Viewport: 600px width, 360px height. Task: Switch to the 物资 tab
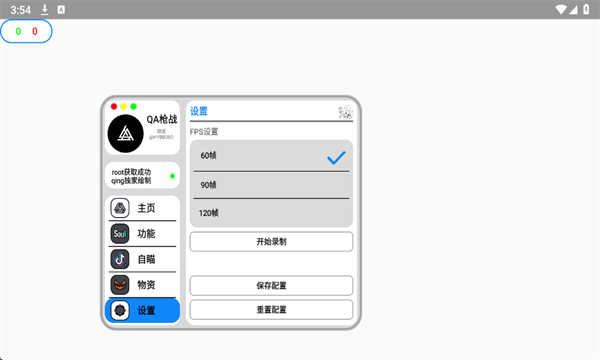click(x=142, y=285)
